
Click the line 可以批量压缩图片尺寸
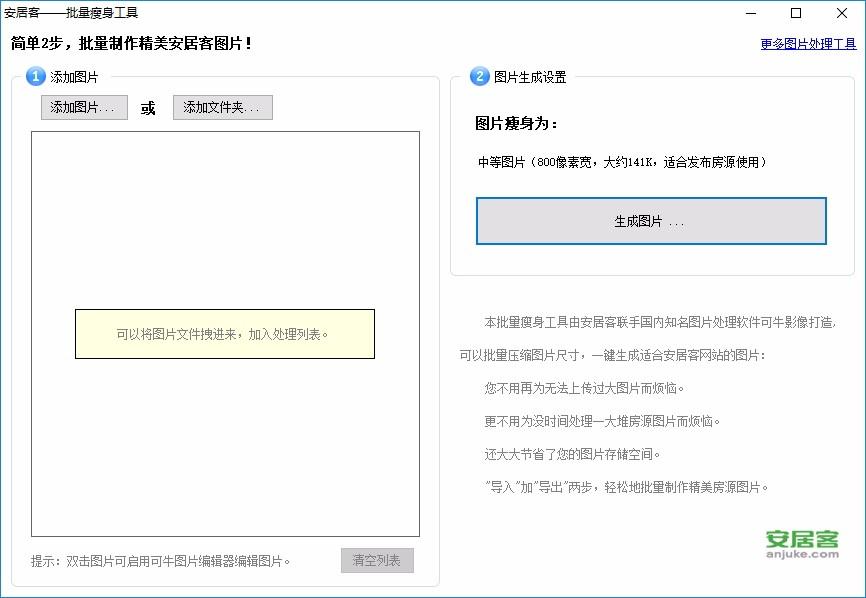pos(612,355)
